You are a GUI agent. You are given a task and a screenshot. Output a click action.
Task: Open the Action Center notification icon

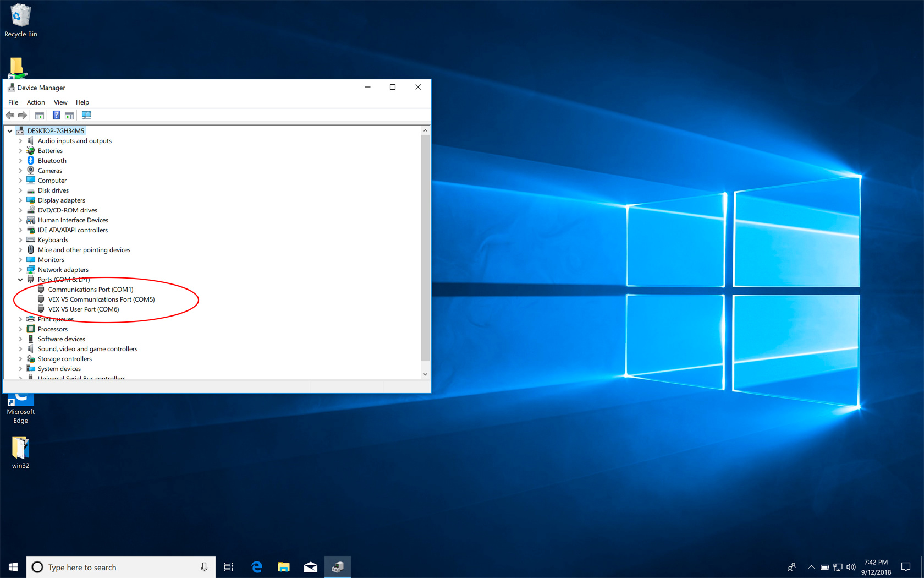906,567
